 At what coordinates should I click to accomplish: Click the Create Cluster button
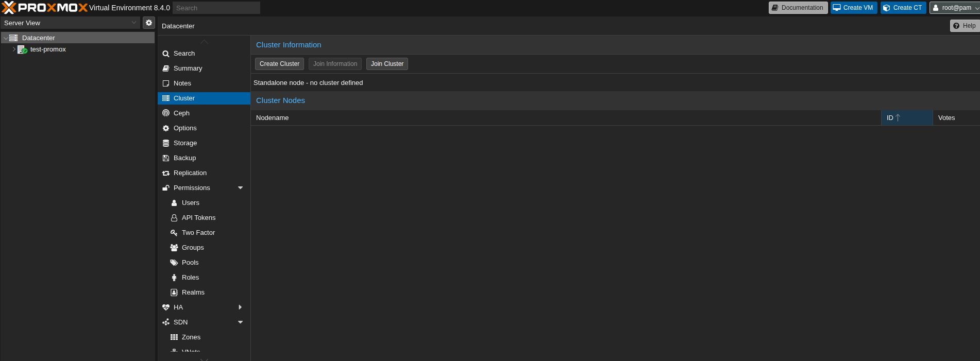279,64
